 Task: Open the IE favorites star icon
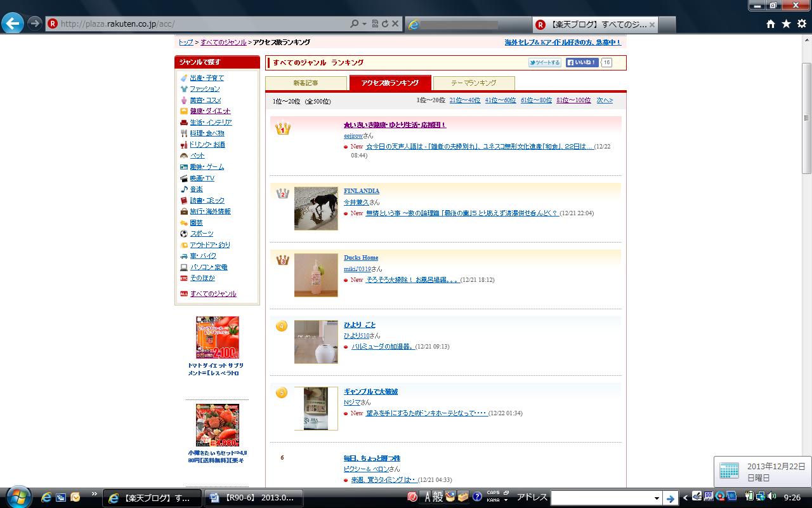(x=786, y=24)
